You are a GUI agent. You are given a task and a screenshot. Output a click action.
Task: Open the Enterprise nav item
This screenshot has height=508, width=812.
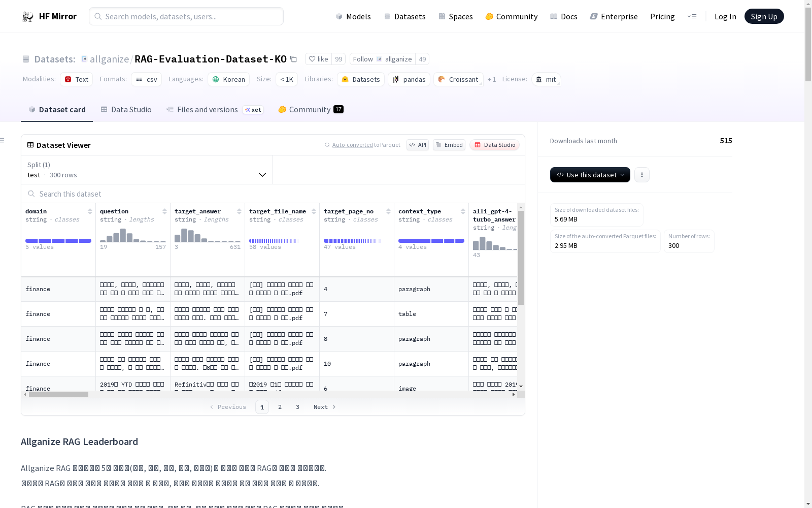click(614, 16)
